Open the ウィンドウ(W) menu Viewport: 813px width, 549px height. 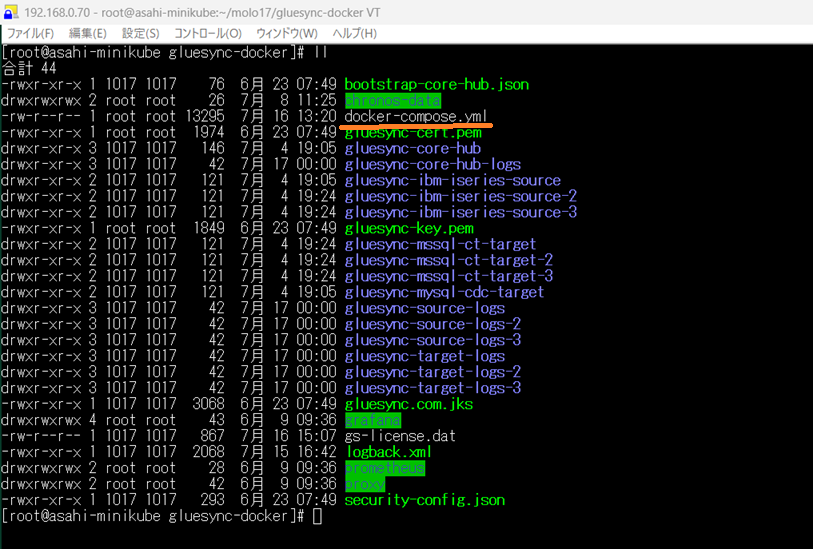(x=287, y=34)
